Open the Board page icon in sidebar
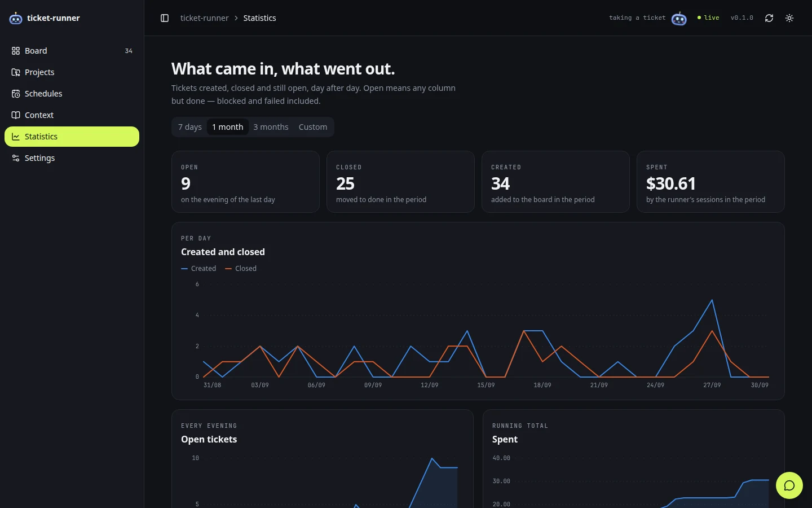Viewport: 812px width, 508px height. (16, 51)
